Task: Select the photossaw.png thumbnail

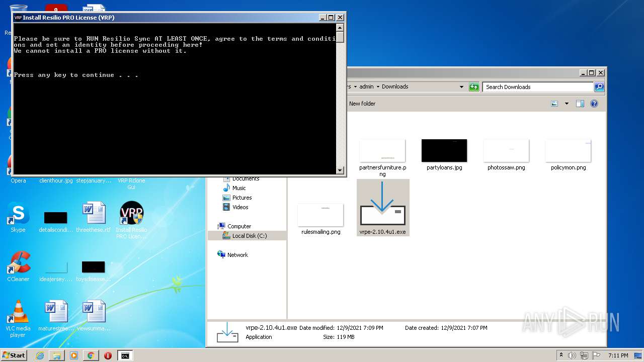Action: pyautogui.click(x=506, y=155)
